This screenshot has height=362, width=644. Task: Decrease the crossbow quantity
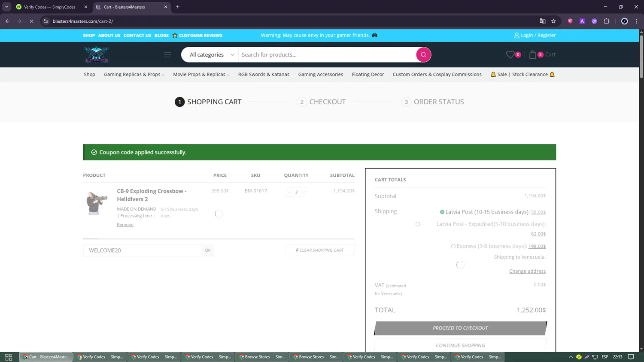[x=289, y=192]
